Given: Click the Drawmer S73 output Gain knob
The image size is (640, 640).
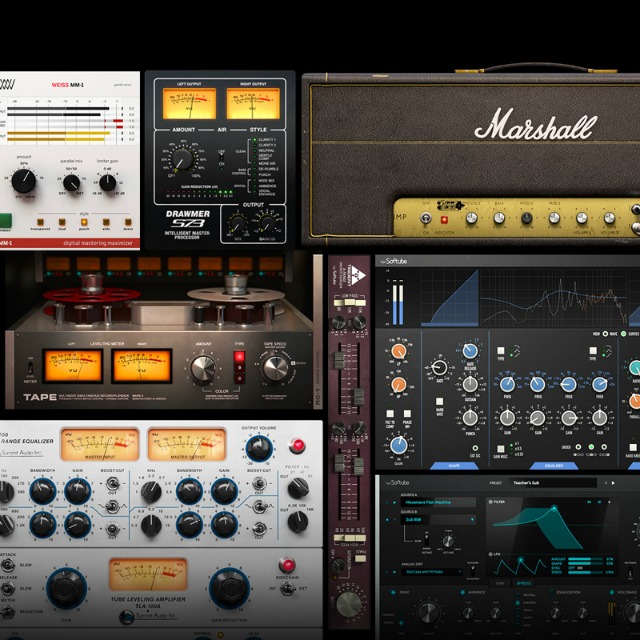Looking at the screenshot, I should pyautogui.click(x=267, y=223).
